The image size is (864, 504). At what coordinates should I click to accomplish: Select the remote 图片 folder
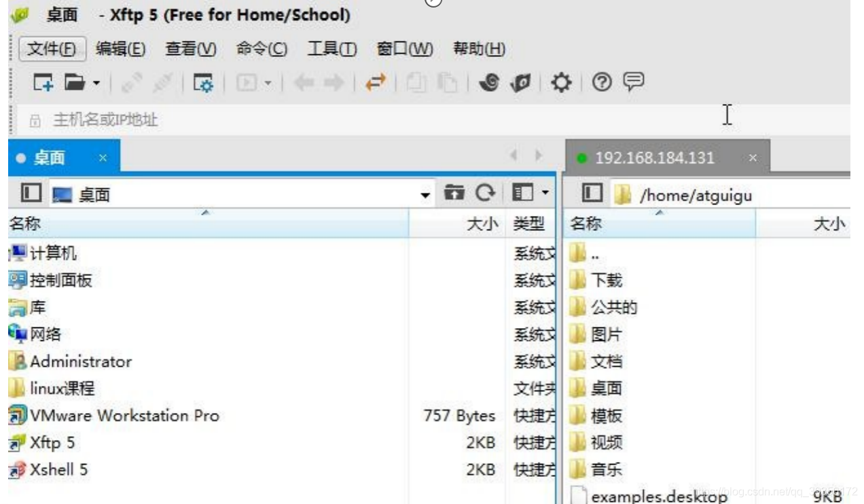tap(596, 334)
